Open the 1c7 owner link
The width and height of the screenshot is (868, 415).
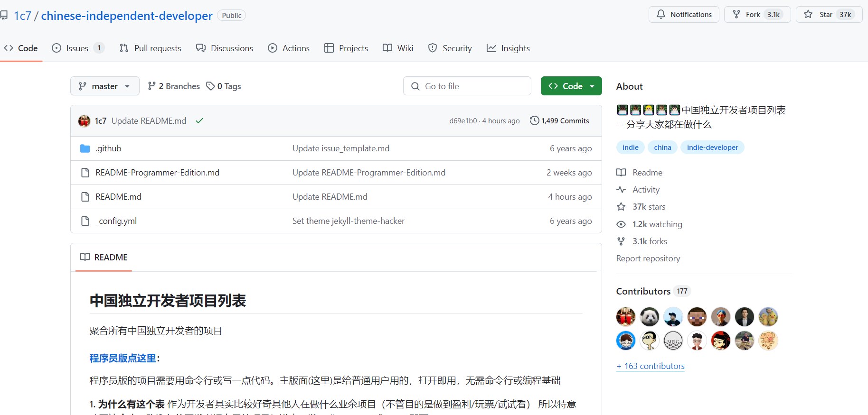pyautogui.click(x=22, y=16)
